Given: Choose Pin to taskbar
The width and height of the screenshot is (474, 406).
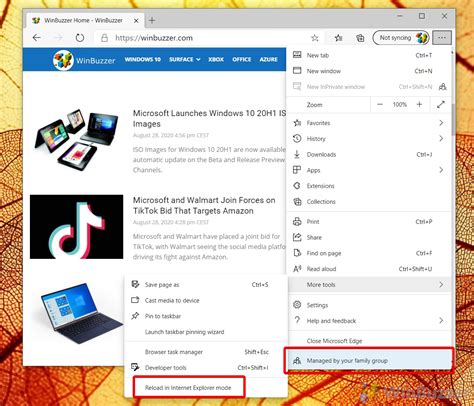Looking at the screenshot, I should coord(206,316).
